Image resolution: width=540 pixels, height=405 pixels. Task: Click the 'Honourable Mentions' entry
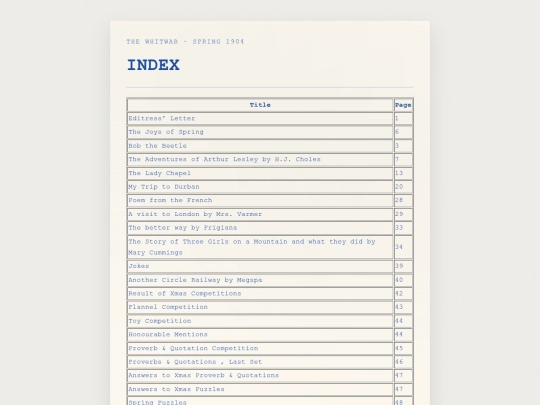[x=260, y=335]
